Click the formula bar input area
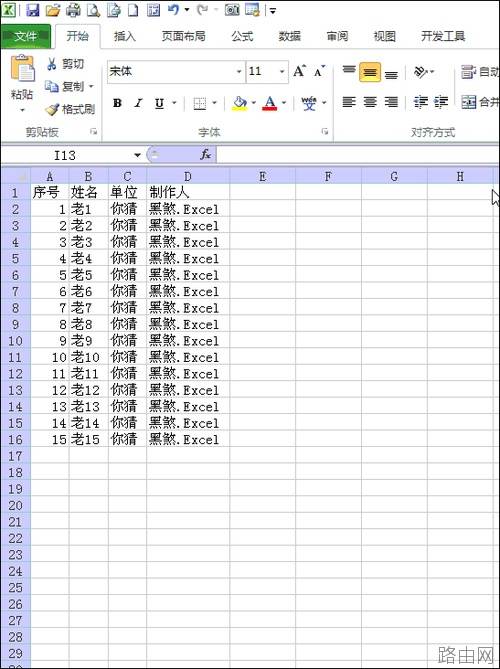Viewport: 500px width, 669px height. tap(358, 154)
